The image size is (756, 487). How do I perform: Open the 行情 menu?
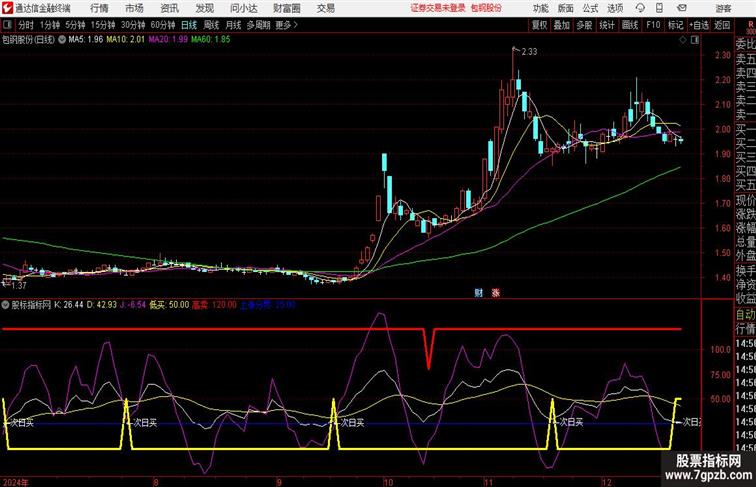click(x=99, y=8)
